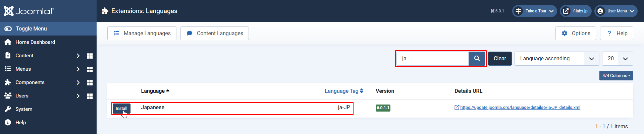644x134 pixels.
Task: Toggle the sidebar menu
Action: (x=48, y=29)
